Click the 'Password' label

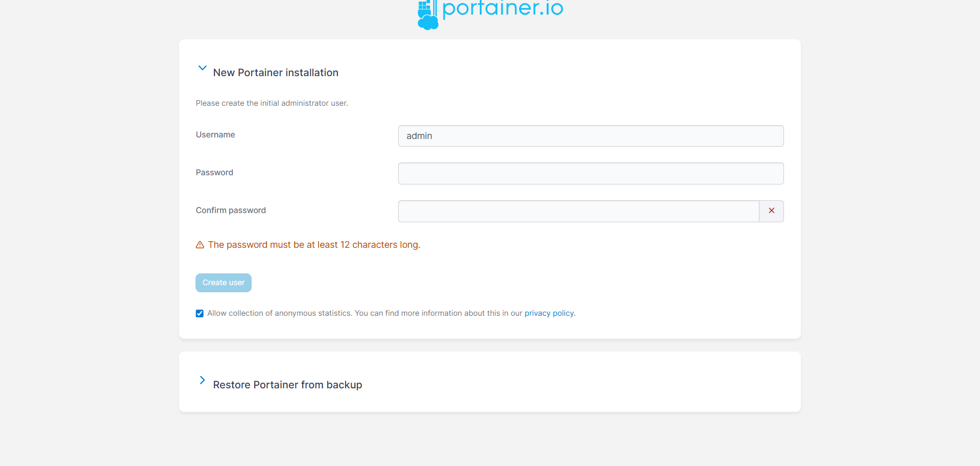(214, 173)
